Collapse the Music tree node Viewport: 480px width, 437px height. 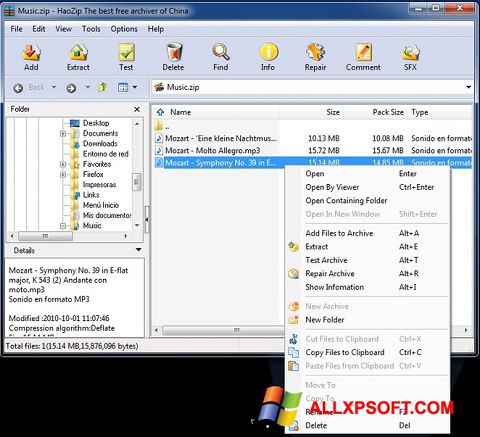click(63, 226)
